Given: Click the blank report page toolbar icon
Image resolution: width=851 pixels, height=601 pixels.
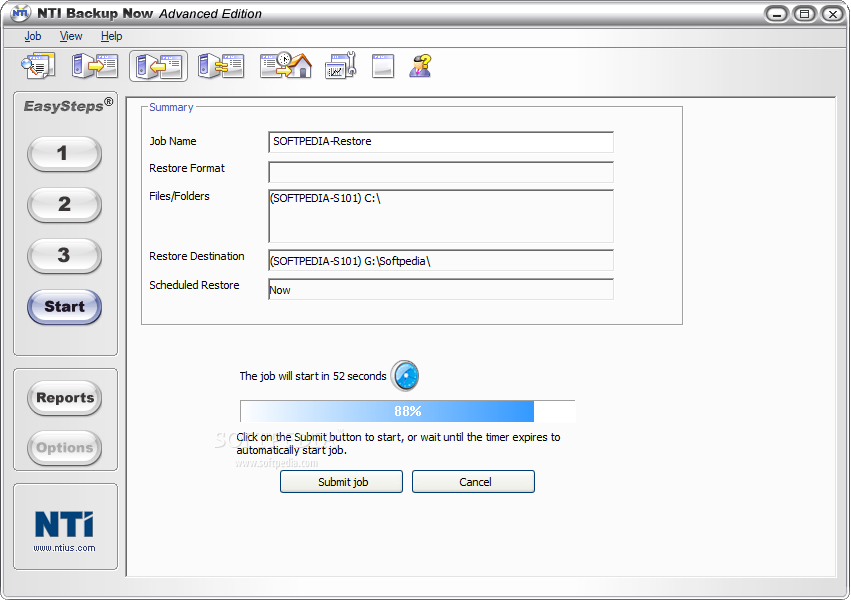Looking at the screenshot, I should point(383,66).
